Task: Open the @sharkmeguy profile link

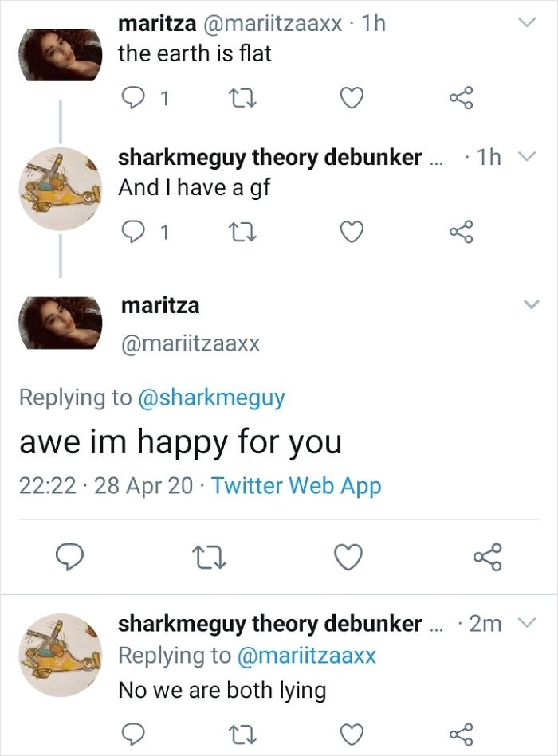Action: tap(211, 398)
